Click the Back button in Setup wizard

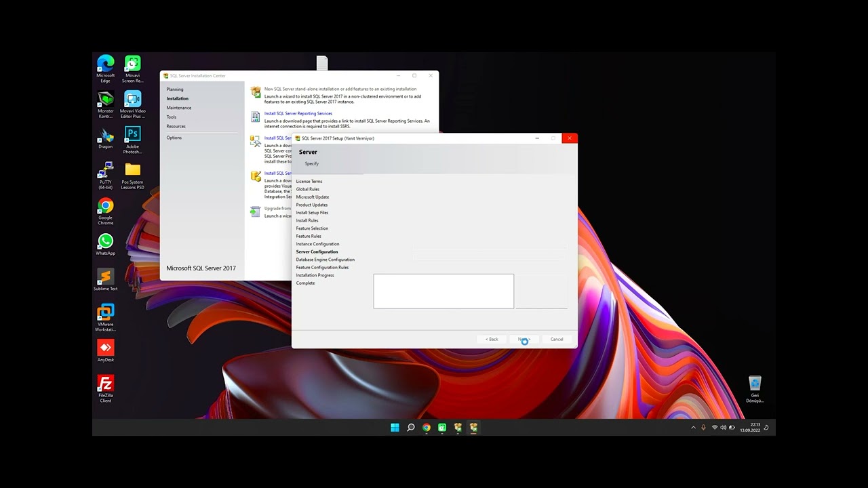coord(492,339)
